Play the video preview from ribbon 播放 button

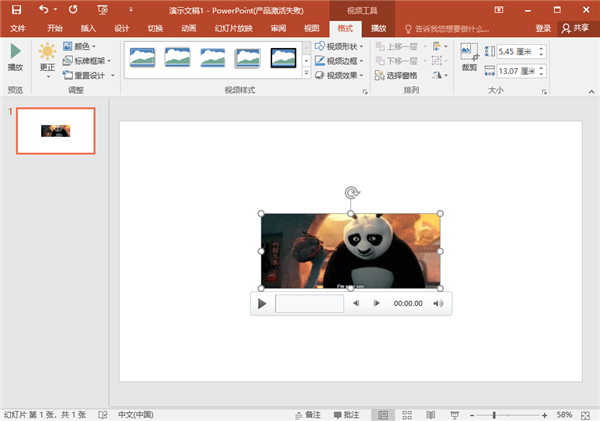(15, 57)
